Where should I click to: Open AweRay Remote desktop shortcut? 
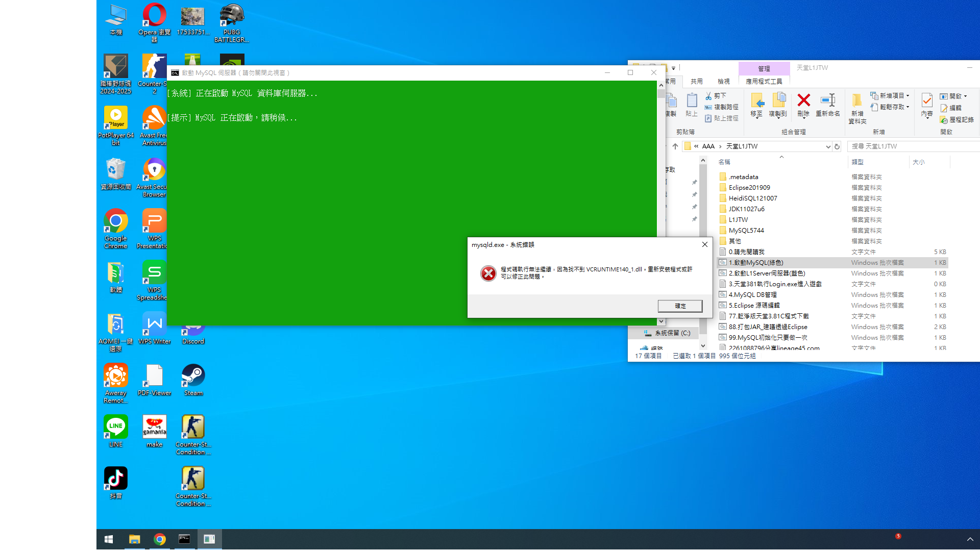[116, 384]
